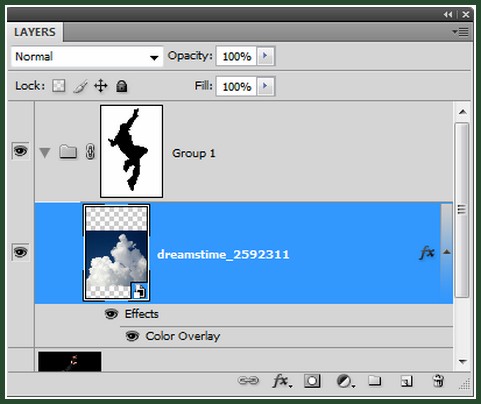
Task: Click the link layers chain icon
Action: click(x=248, y=380)
